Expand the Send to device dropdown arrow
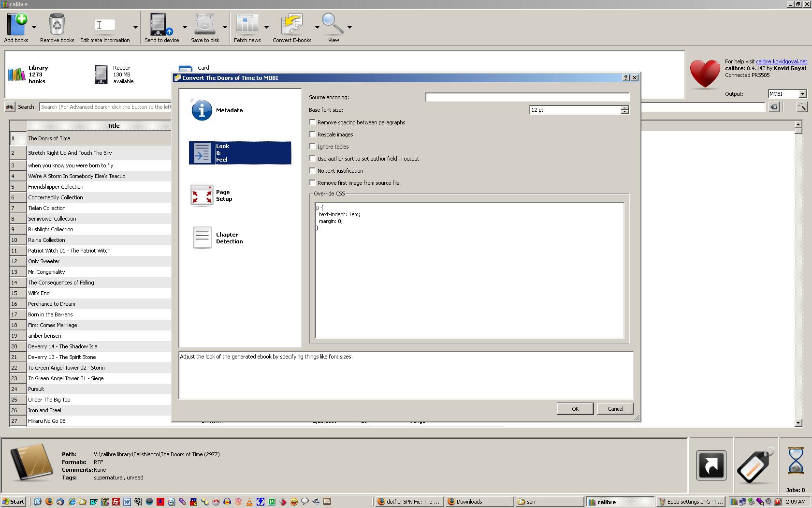 click(x=185, y=27)
